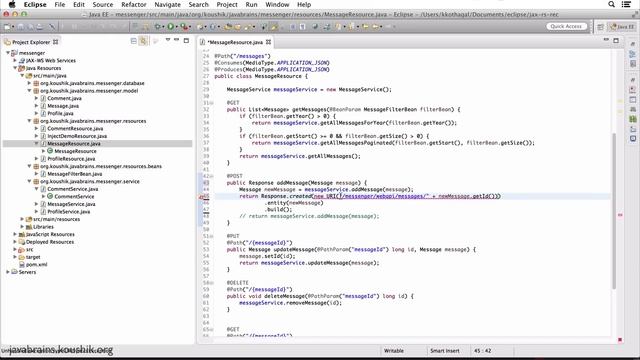Click the Smart Insert status field
640x360 pixels.
coord(444,351)
